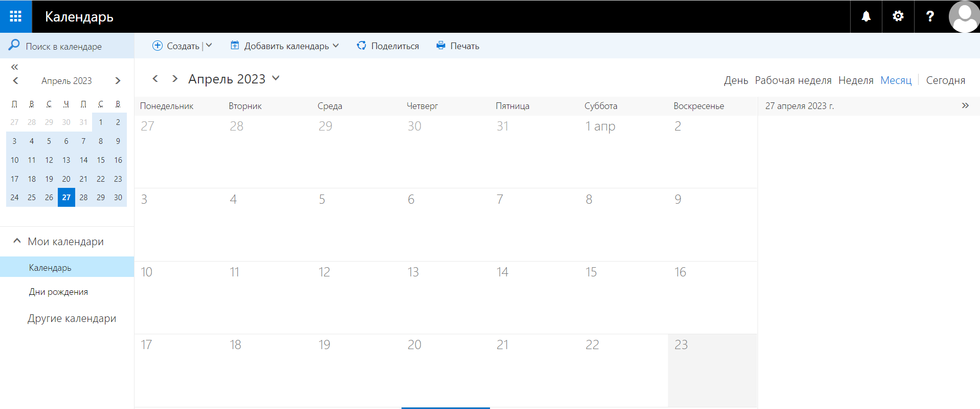Select April 15 in the month grid
The height and width of the screenshot is (409, 980).
point(623,297)
